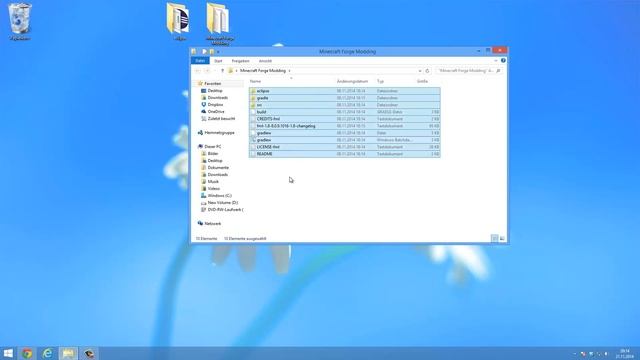Click the Properties icon in the quick access toolbar
640x360 pixels.
[204, 51]
